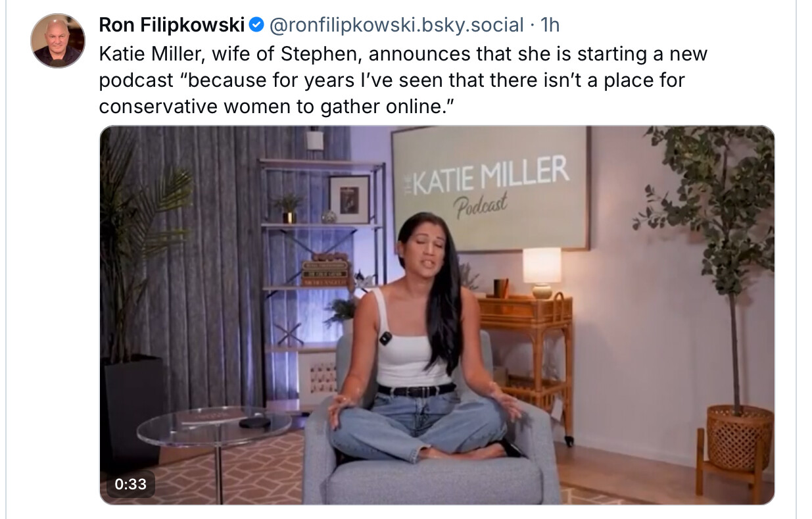
Task: Click the round glass side table in video
Action: pos(214,426)
